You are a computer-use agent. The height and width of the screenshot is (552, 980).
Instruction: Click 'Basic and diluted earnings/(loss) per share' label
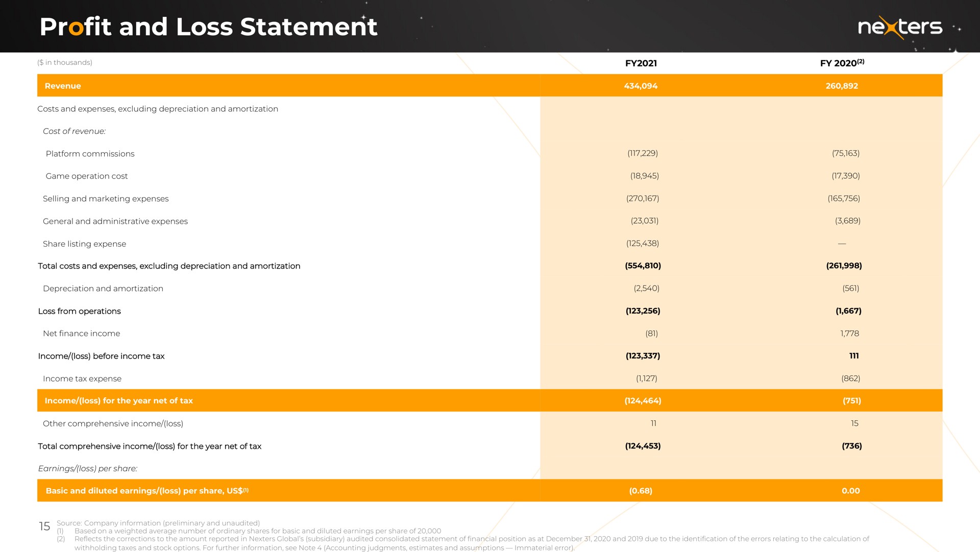(147, 491)
